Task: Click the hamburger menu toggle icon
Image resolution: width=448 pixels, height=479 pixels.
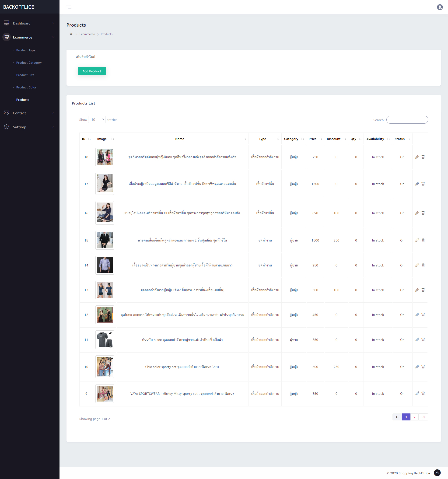Action: [x=69, y=7]
